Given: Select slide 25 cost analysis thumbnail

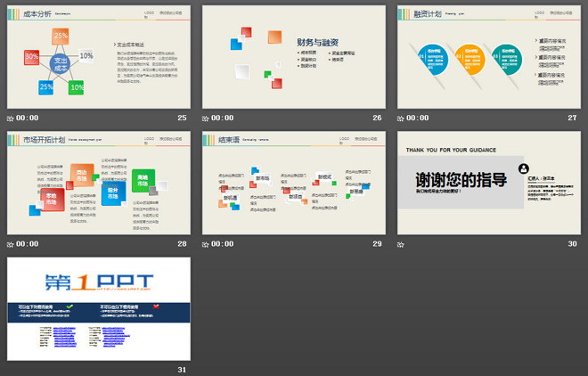Looking at the screenshot, I should [x=98, y=57].
